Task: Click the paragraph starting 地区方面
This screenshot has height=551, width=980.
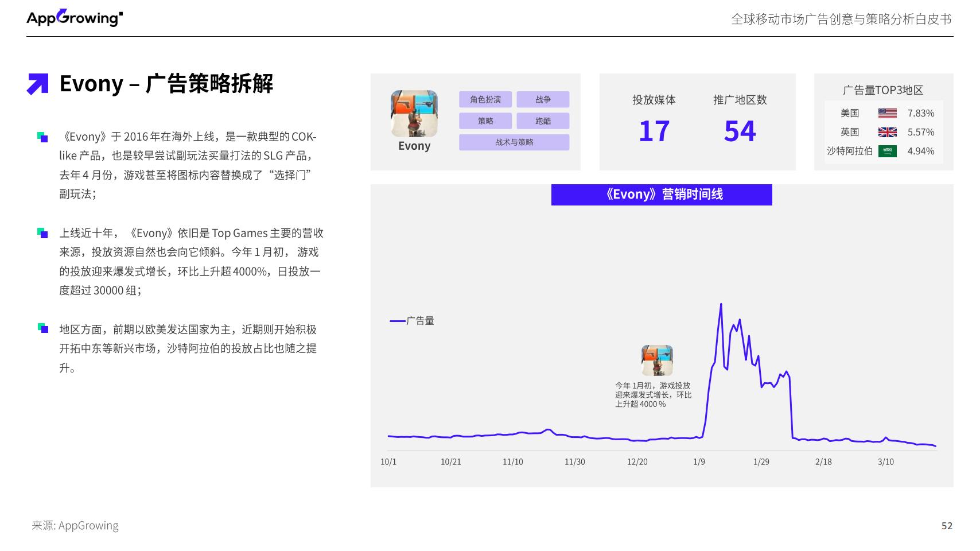Action: click(188, 348)
